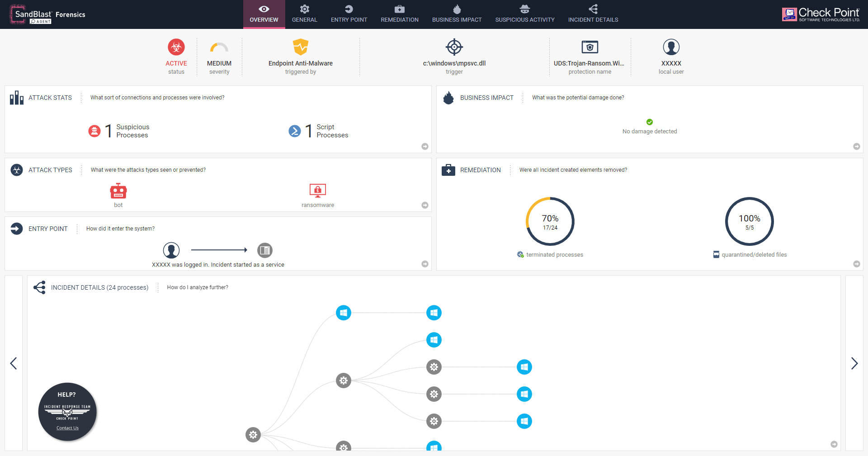This screenshot has height=456, width=868.
Task: Select the top-left Windows process node
Action: tap(344, 313)
